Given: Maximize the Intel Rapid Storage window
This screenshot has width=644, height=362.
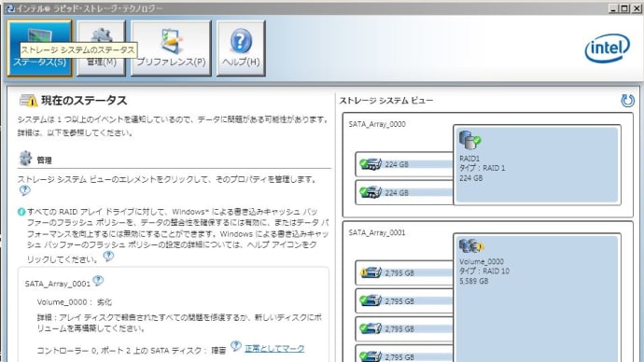Looking at the screenshot, I should 624,8.
